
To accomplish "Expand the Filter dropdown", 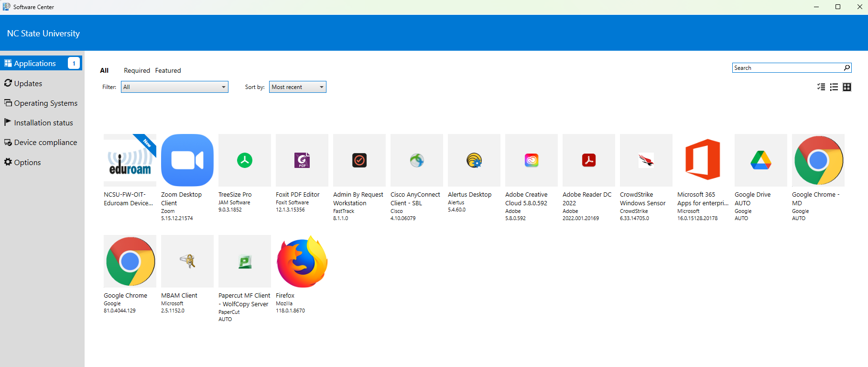I will (174, 87).
